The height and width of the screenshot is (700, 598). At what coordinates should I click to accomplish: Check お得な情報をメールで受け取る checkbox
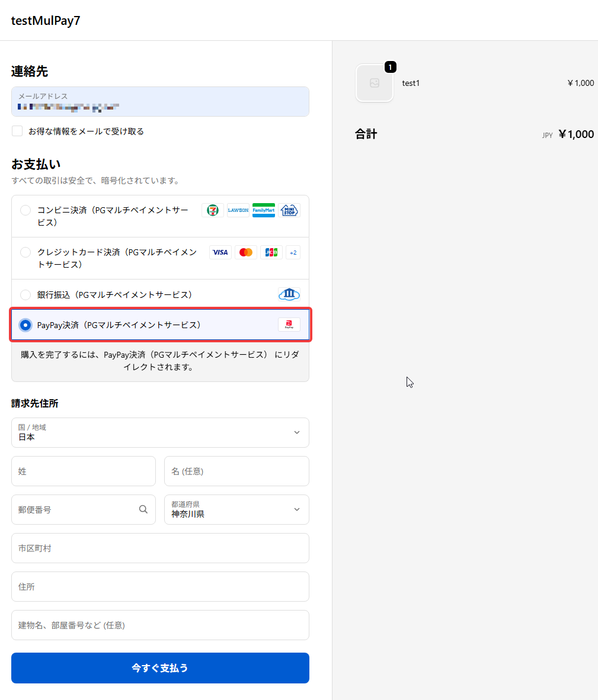(17, 131)
